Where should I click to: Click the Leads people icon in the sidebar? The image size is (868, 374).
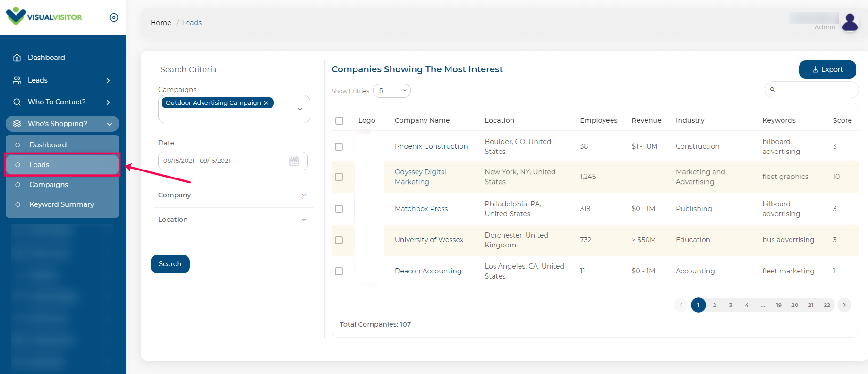[x=17, y=80]
